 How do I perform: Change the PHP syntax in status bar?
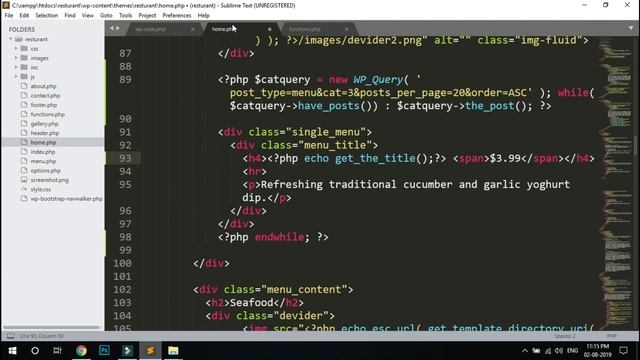coord(611,336)
